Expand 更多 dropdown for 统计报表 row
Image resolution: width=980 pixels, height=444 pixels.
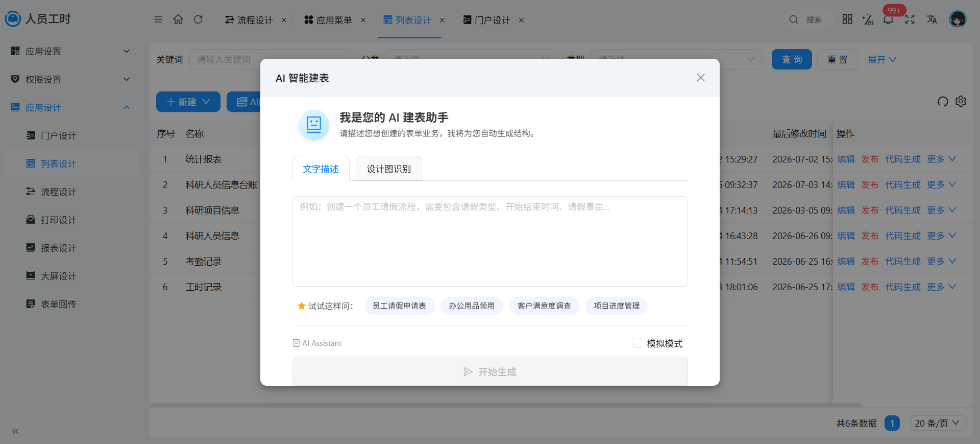pos(941,159)
